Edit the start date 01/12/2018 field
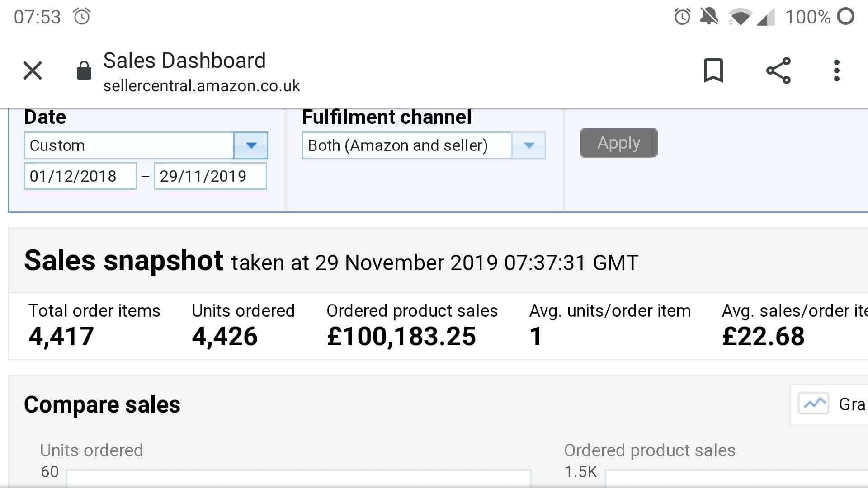 coord(80,176)
